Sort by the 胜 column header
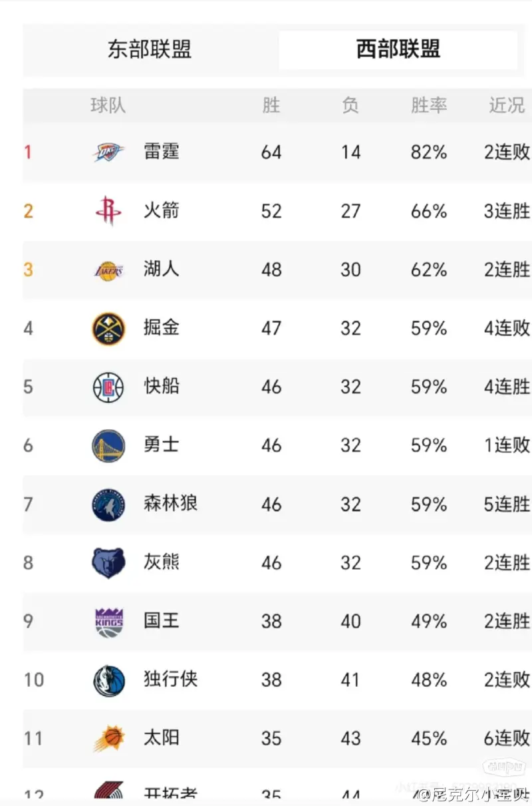Screen dimensions: 532x806 [271, 105]
